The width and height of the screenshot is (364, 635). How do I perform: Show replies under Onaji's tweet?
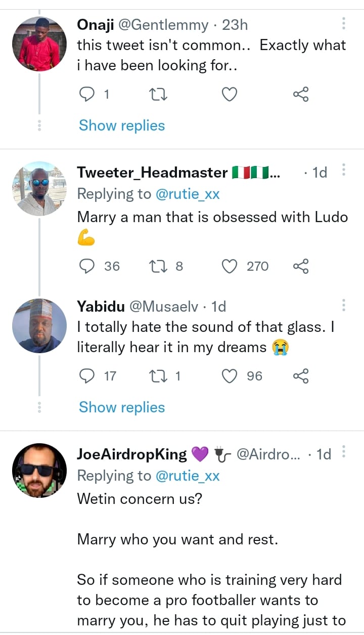click(x=122, y=125)
